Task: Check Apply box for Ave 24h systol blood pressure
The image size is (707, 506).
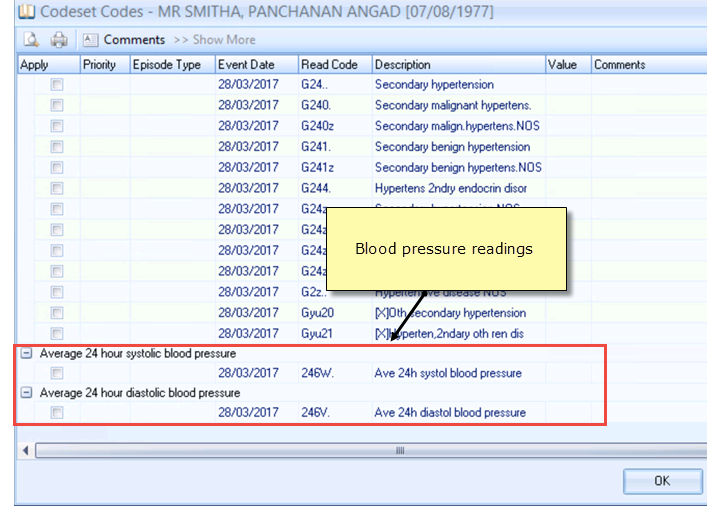Action: 57,373
